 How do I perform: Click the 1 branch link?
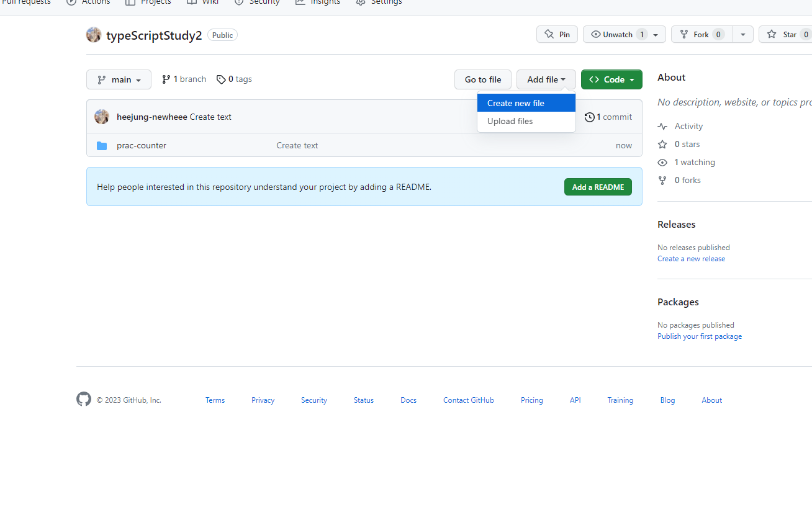(184, 79)
